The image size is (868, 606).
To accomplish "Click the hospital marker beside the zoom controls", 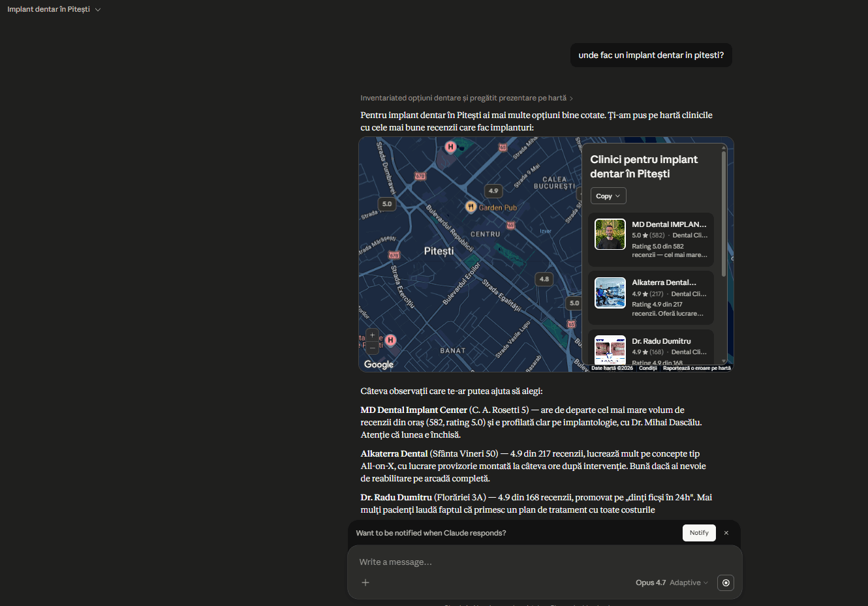I will click(390, 340).
